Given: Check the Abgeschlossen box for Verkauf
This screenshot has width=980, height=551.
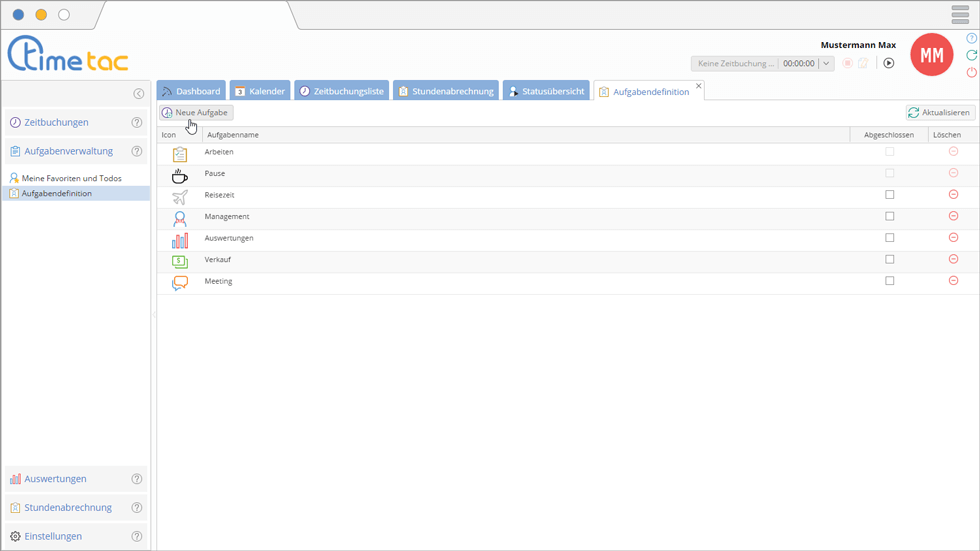Looking at the screenshot, I should coord(889,259).
